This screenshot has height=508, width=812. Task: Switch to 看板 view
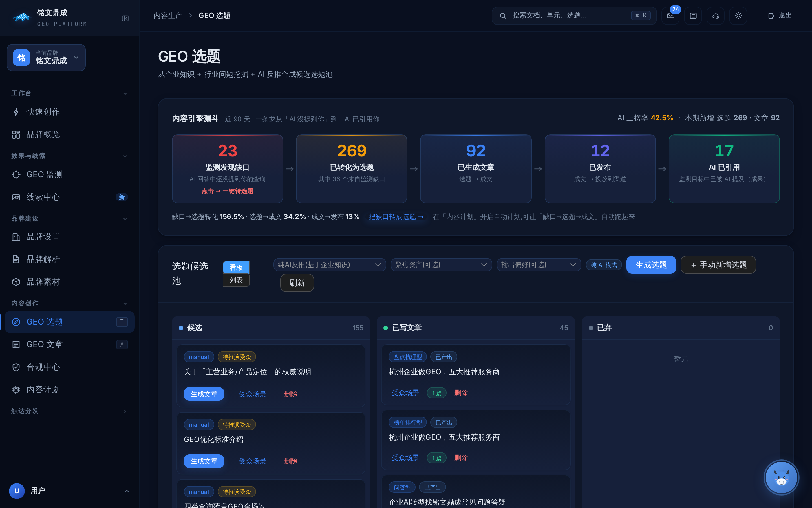click(x=236, y=268)
